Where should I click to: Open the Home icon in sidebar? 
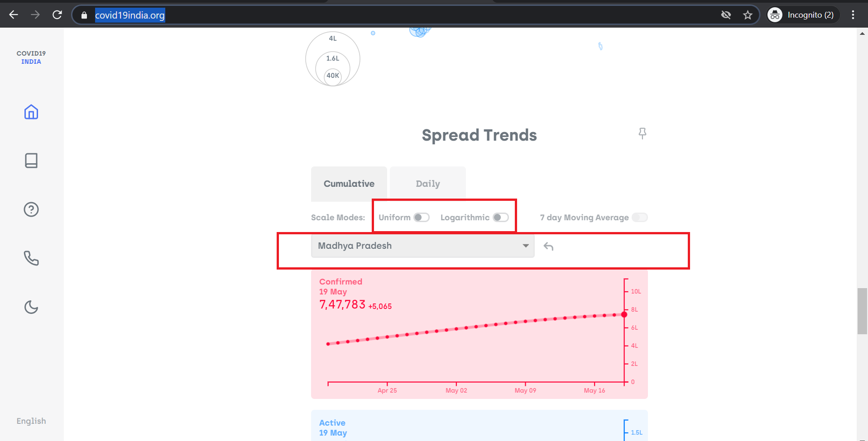coord(31,112)
